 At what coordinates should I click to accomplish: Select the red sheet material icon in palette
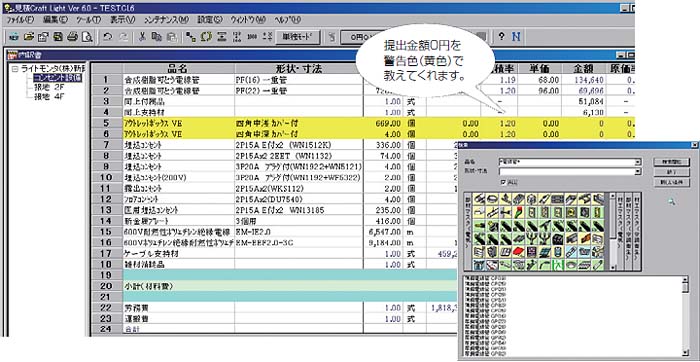pos(518,252)
